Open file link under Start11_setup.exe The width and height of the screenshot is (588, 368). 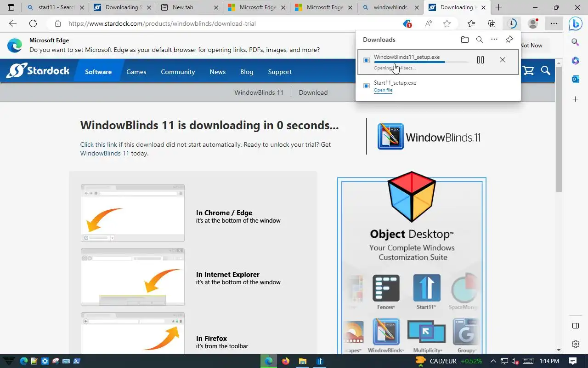pos(383,90)
